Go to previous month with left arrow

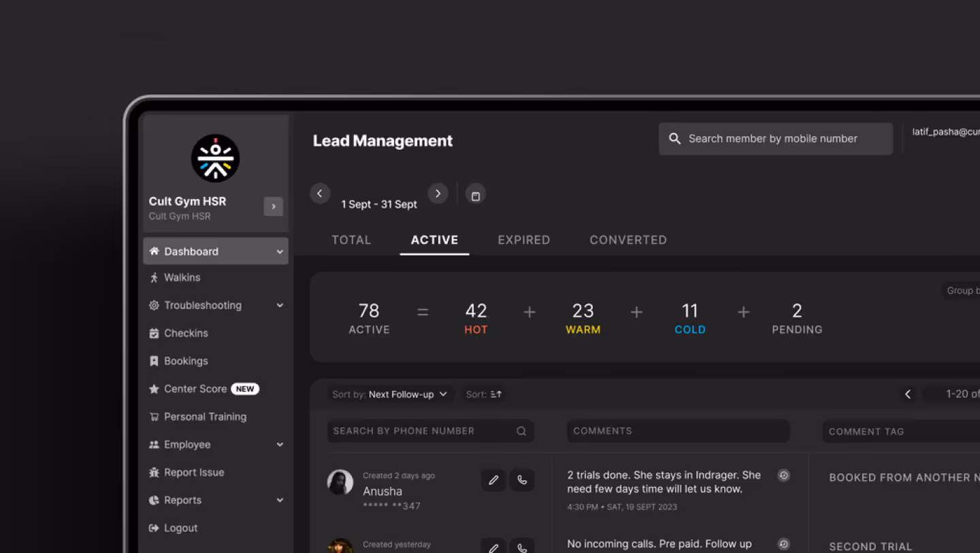320,193
